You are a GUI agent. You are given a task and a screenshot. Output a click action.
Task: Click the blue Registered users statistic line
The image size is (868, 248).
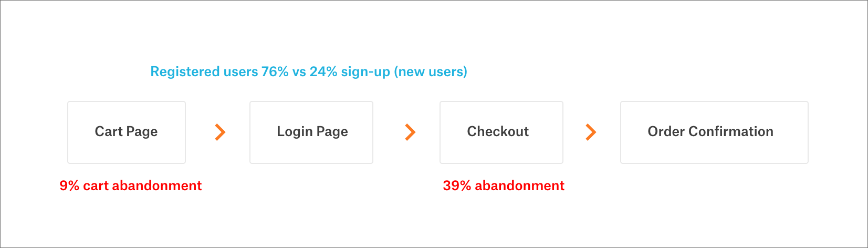(x=309, y=72)
